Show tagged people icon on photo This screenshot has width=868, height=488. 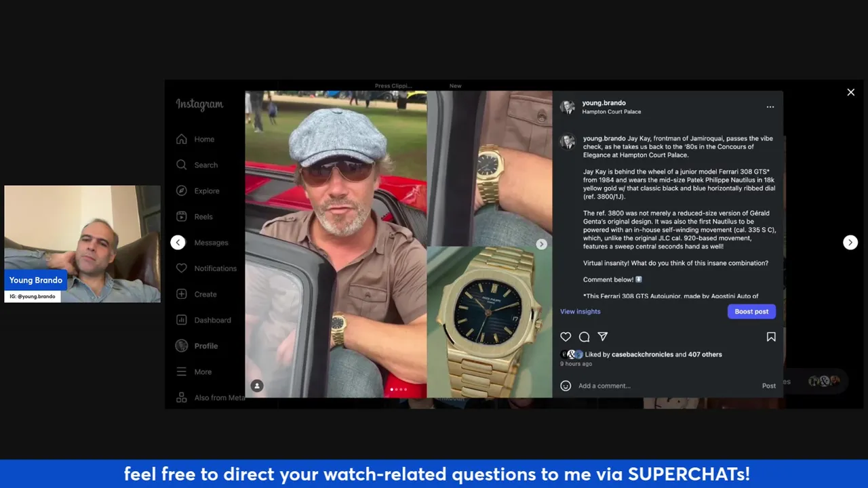(257, 386)
